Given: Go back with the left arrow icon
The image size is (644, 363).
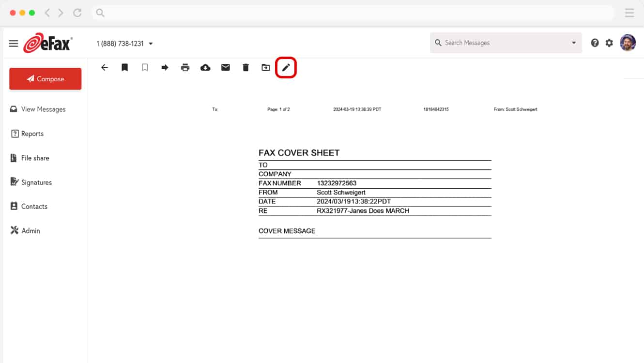Looking at the screenshot, I should point(104,67).
